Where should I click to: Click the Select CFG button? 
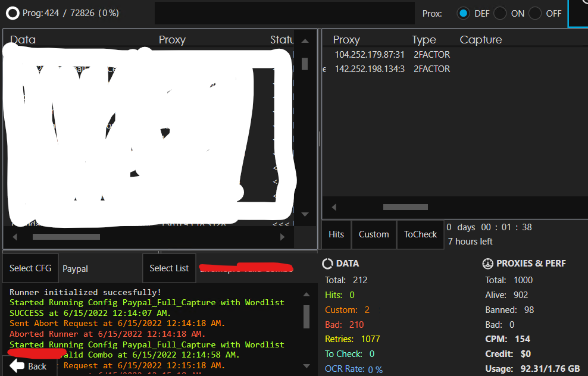tap(30, 268)
